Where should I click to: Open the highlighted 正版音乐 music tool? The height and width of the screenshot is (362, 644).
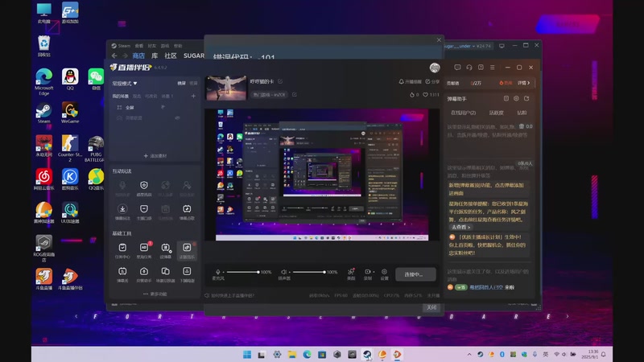click(x=187, y=250)
